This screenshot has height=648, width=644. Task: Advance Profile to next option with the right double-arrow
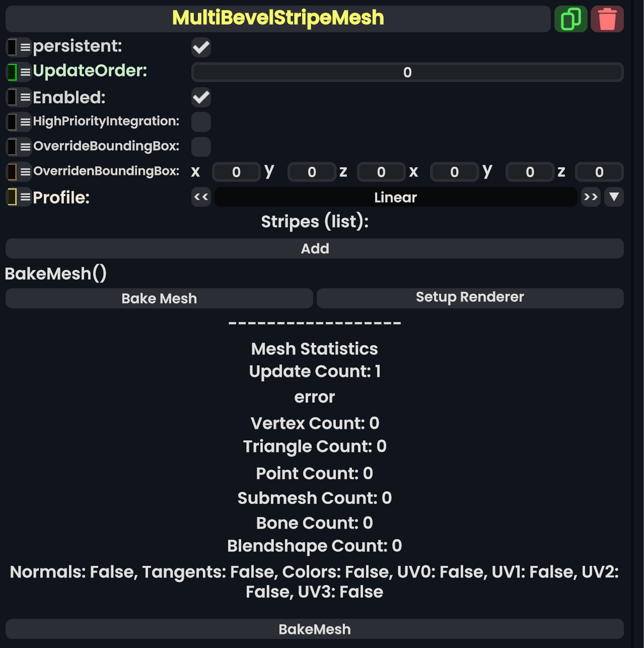(590, 197)
